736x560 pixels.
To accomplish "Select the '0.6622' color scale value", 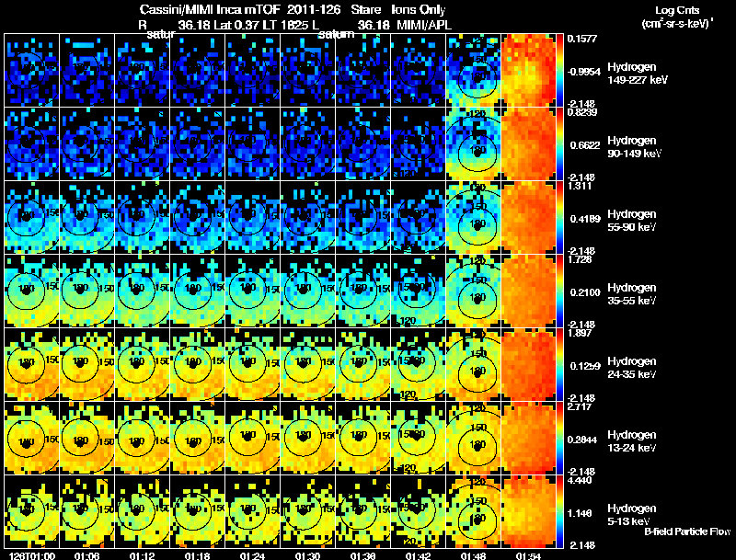I will pos(585,145).
